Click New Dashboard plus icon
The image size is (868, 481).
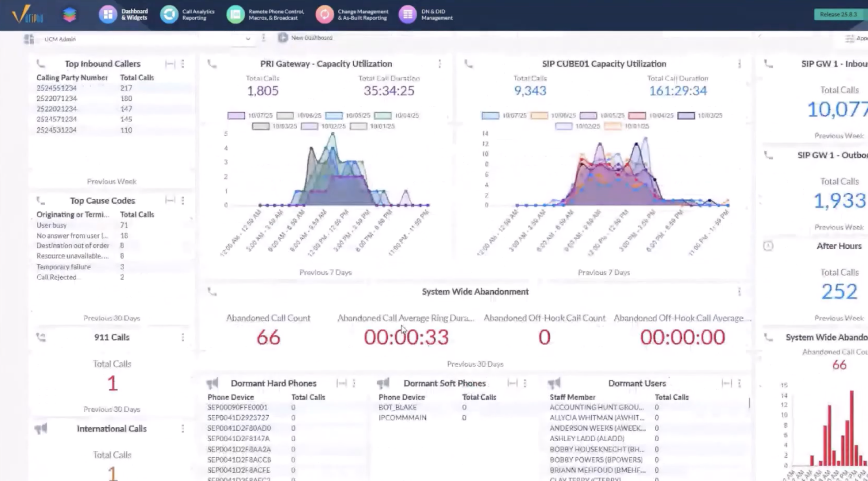[283, 38]
